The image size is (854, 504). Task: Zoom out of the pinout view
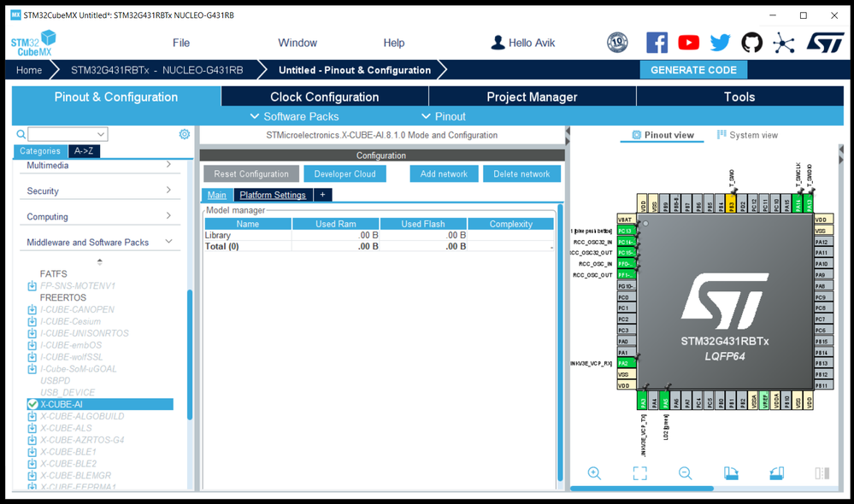(685, 473)
